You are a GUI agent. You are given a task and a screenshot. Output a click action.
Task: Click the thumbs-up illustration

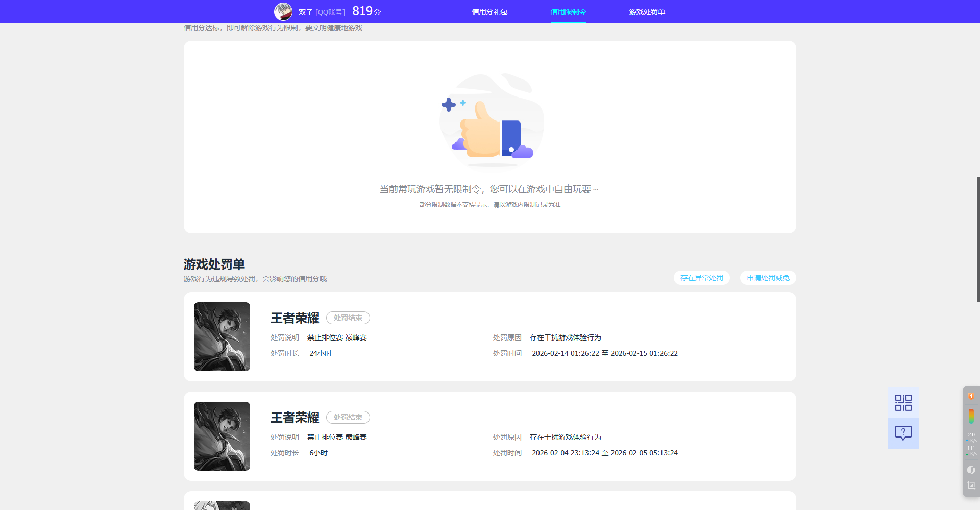490,122
